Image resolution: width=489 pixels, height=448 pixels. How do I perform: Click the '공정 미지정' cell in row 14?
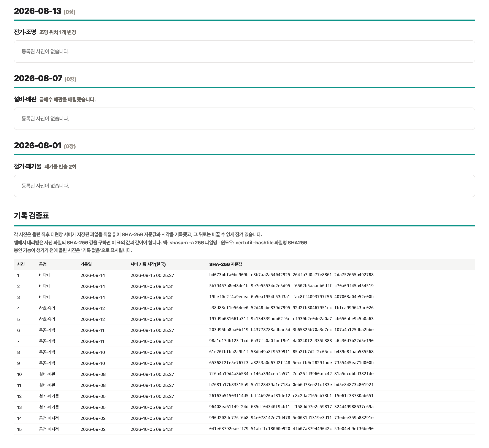click(x=49, y=418)
